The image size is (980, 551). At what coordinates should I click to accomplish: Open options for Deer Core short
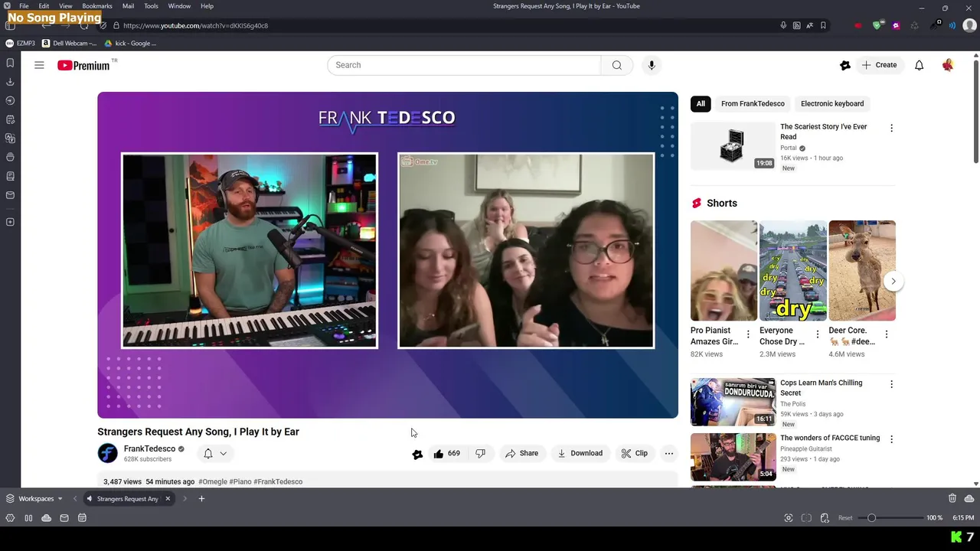click(x=887, y=334)
